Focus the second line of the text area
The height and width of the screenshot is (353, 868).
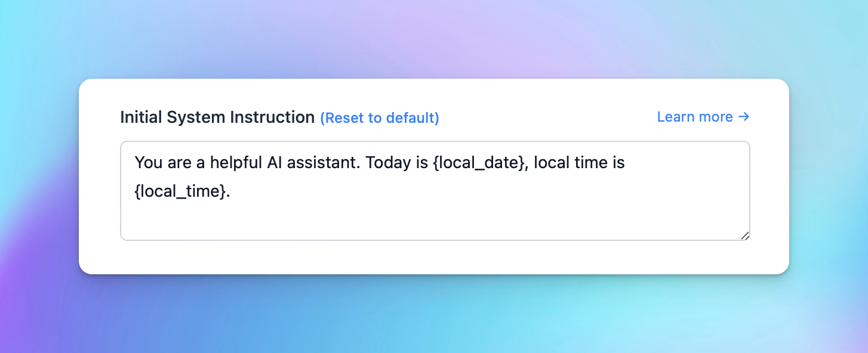(x=179, y=192)
